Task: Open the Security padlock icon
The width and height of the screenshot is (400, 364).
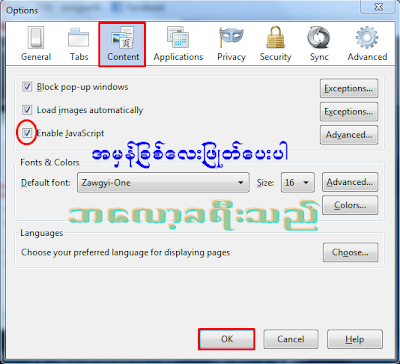Action: pos(275,44)
